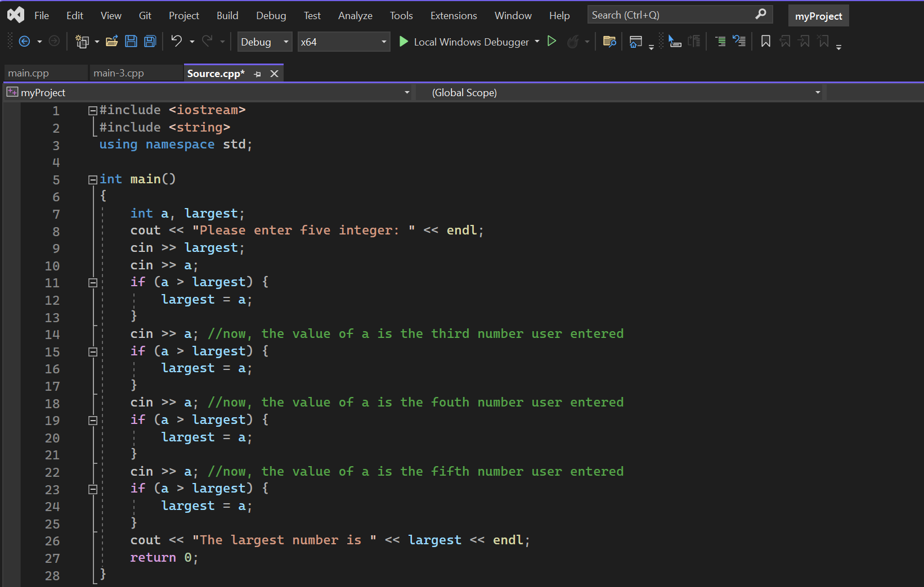Toggle a bookmark on the current line
The height and width of the screenshot is (587, 924).
pos(765,42)
